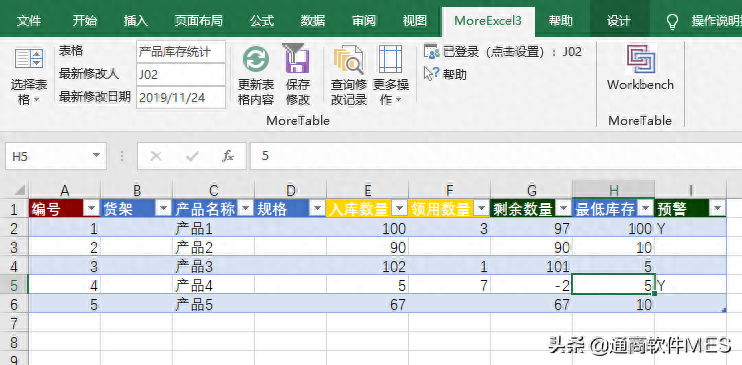742x365 pixels.
Task: Expand the Name Box dropdown arrow
Action: [97, 156]
